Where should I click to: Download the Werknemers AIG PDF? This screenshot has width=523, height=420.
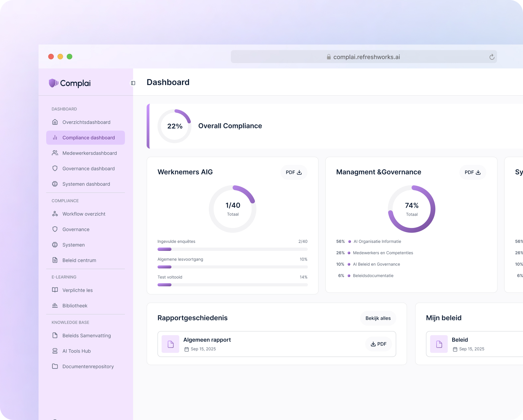pos(294,172)
